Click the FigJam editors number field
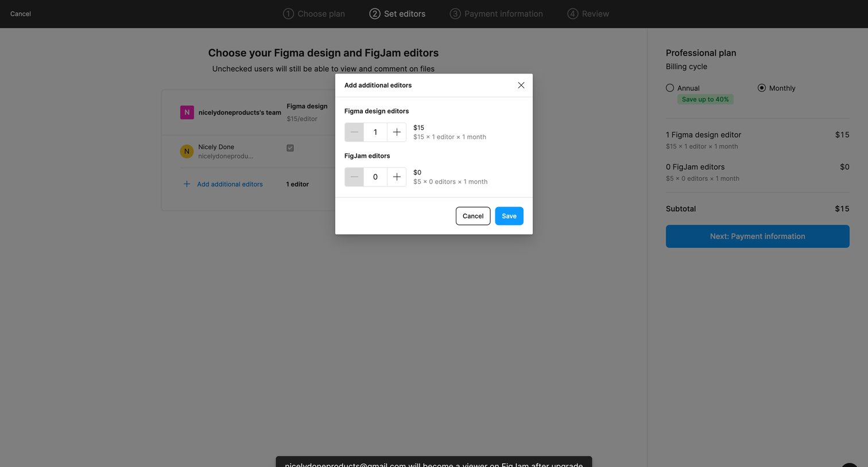The height and width of the screenshot is (467, 868). click(x=375, y=177)
